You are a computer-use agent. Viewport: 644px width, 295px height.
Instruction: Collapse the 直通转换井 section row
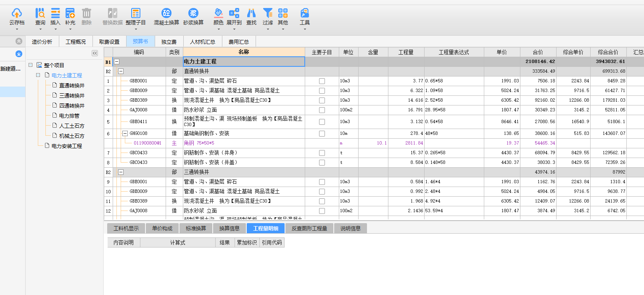[x=121, y=71]
